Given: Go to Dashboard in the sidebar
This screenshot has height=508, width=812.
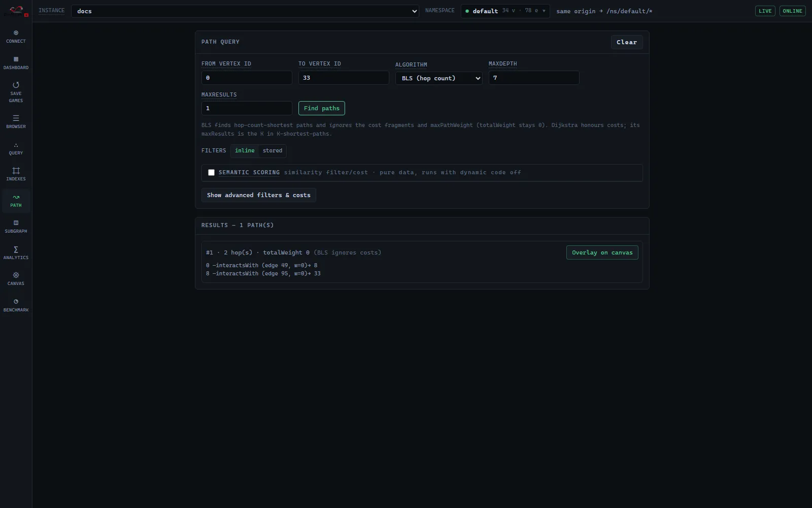Looking at the screenshot, I should pos(16,63).
